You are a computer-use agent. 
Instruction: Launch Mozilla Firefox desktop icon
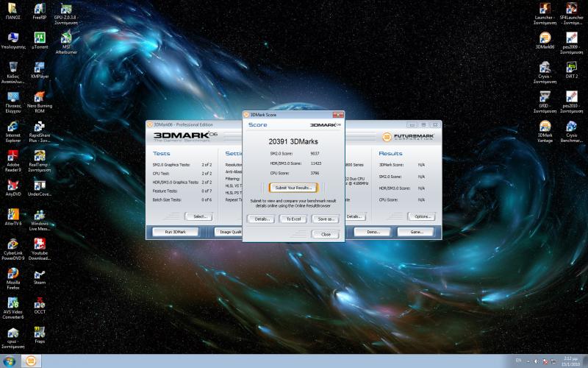tap(13, 279)
